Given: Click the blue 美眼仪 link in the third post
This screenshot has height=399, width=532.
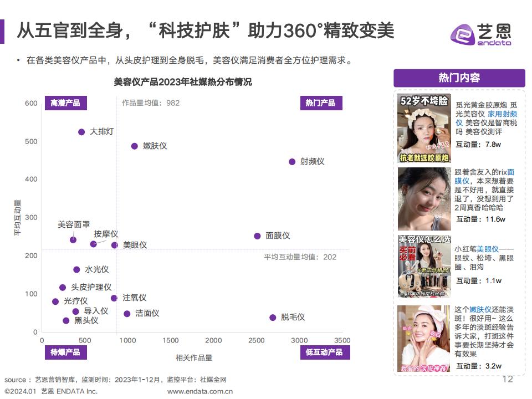Looking at the screenshot, I should [488, 249].
